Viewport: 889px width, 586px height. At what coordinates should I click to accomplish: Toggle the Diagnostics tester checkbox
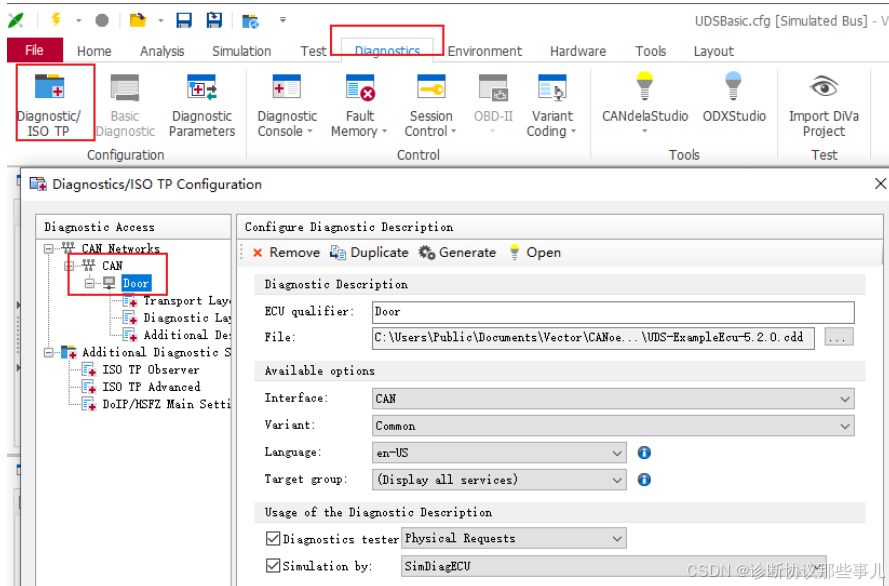273,538
